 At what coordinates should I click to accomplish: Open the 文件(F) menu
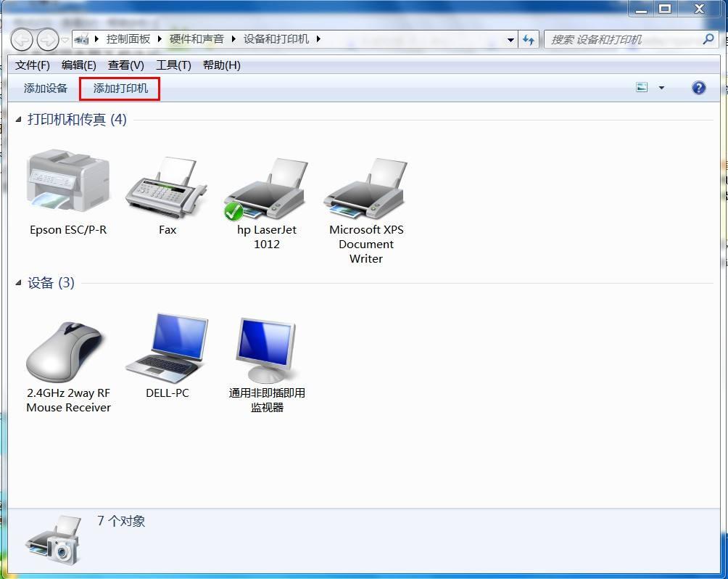click(x=33, y=65)
